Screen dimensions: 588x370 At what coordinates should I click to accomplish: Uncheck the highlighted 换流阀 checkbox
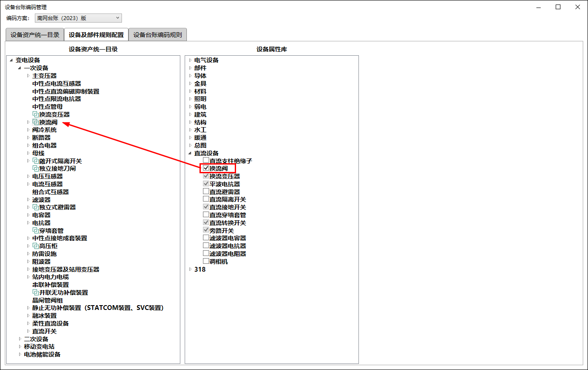pos(206,168)
